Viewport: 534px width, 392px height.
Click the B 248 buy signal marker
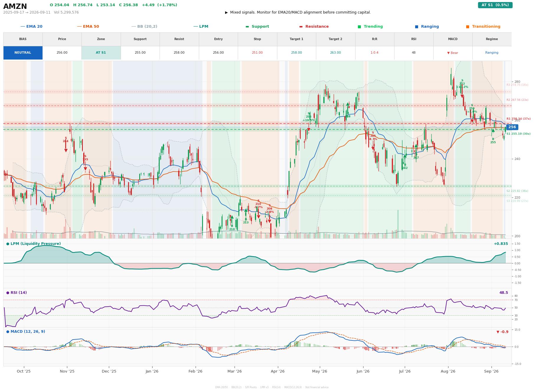[348, 104]
